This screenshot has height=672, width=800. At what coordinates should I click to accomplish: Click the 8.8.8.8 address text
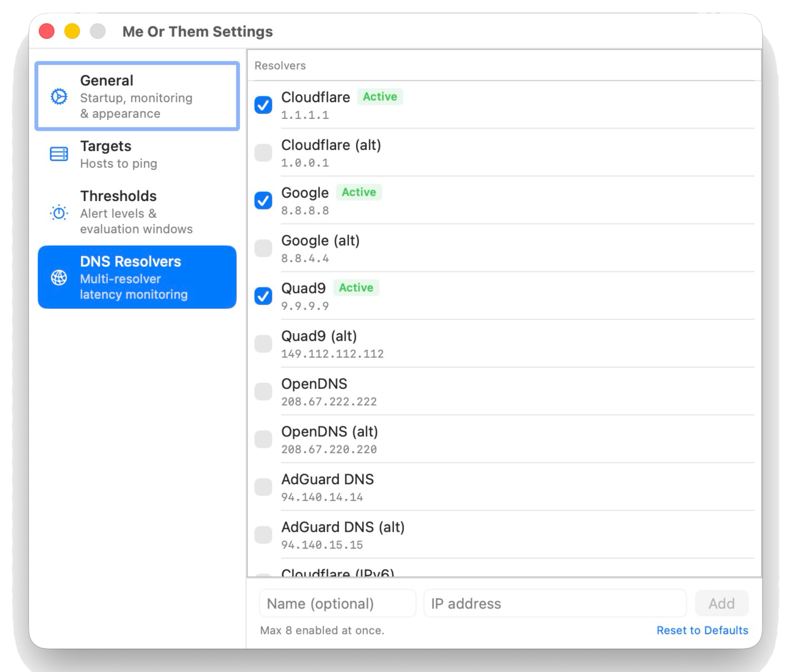pos(305,211)
